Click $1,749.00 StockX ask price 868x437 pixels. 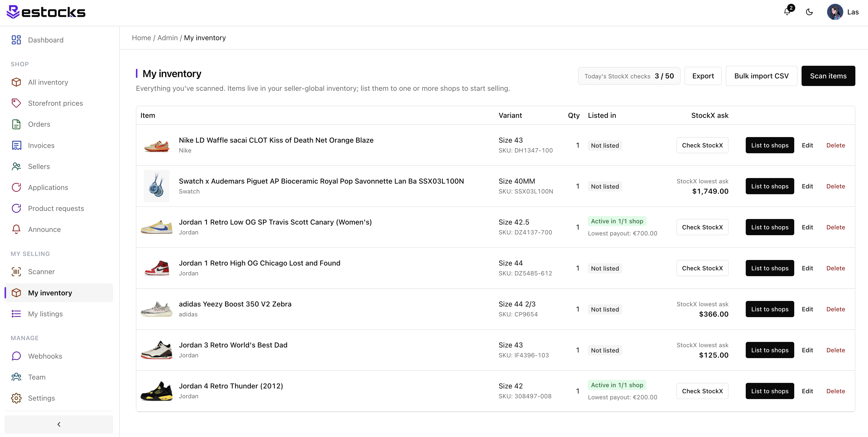coord(710,191)
